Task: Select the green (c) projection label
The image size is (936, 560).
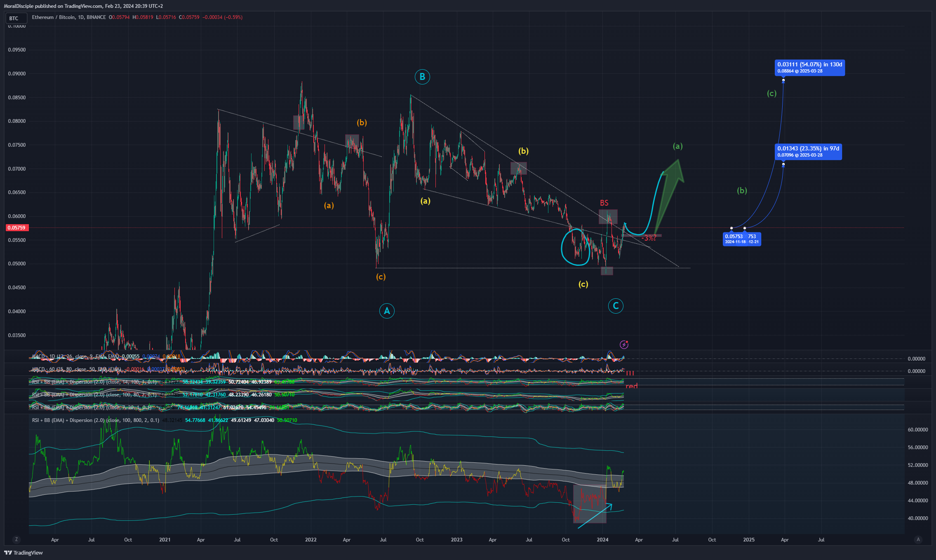Action: (771, 93)
